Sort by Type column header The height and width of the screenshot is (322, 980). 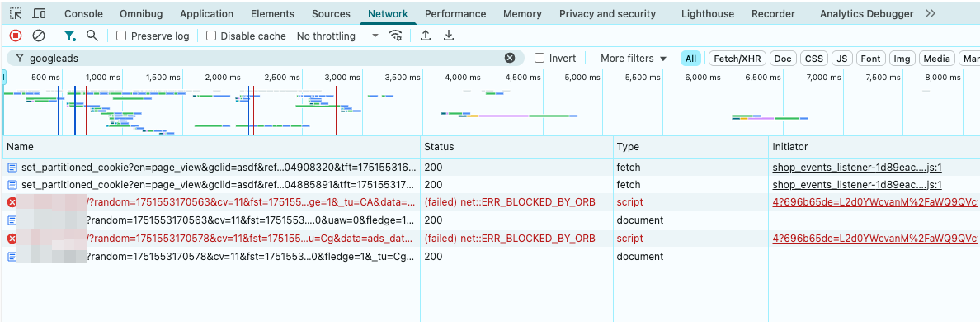(690, 147)
